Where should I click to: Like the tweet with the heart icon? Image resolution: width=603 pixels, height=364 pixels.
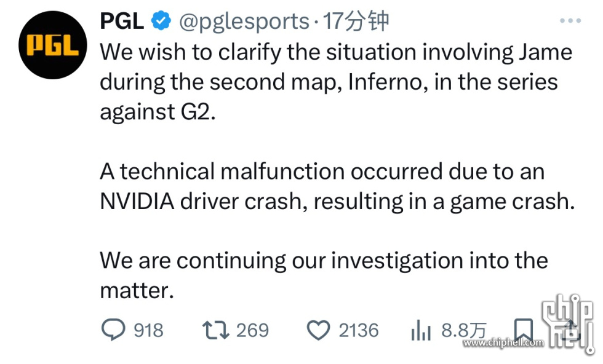pos(319,330)
